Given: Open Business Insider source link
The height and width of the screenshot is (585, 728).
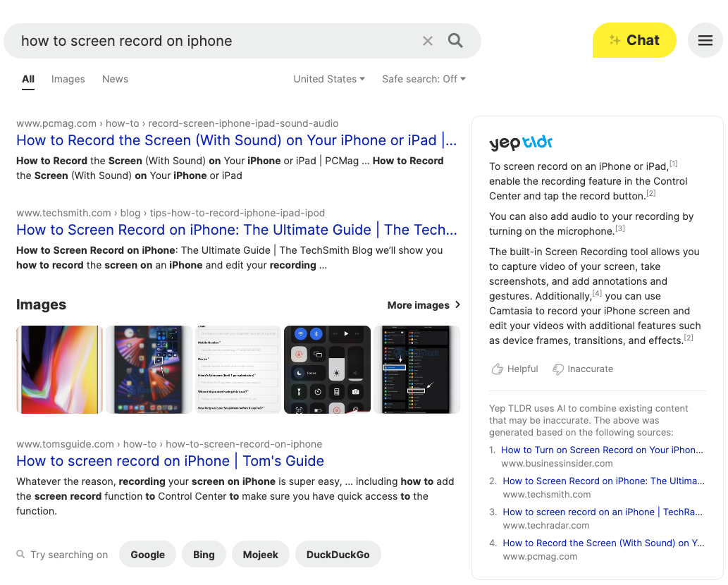Looking at the screenshot, I should (x=602, y=450).
